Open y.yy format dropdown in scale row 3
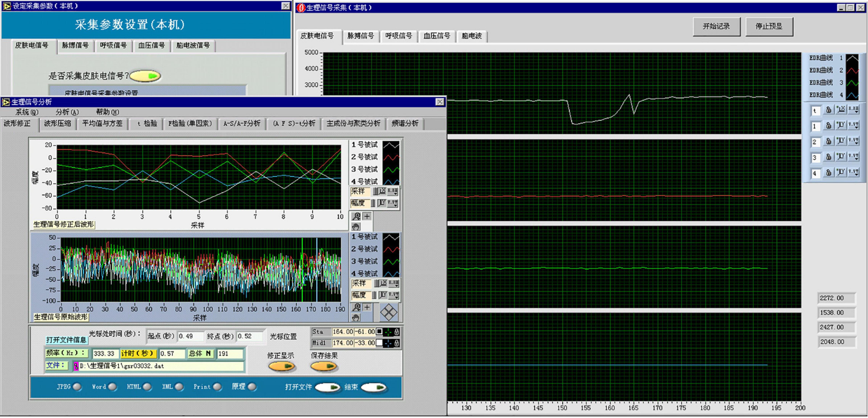 pos(854,157)
